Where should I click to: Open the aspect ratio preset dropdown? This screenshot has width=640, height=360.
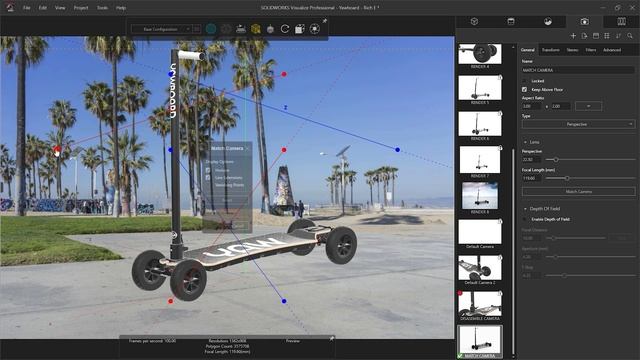point(588,106)
